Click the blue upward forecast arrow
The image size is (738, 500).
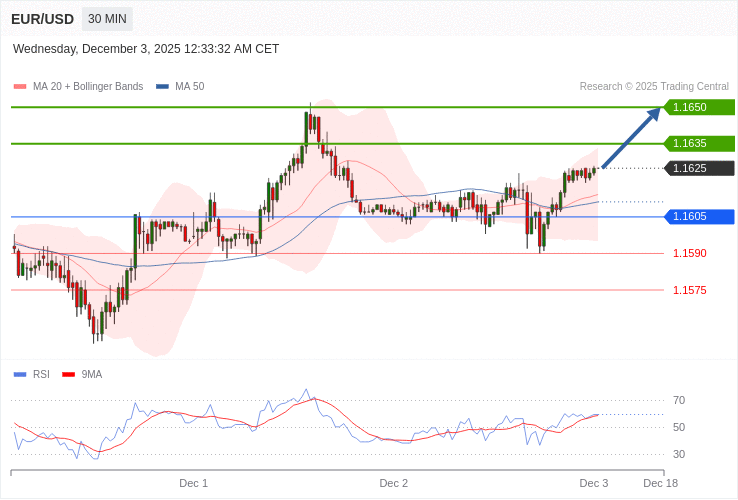pos(632,138)
